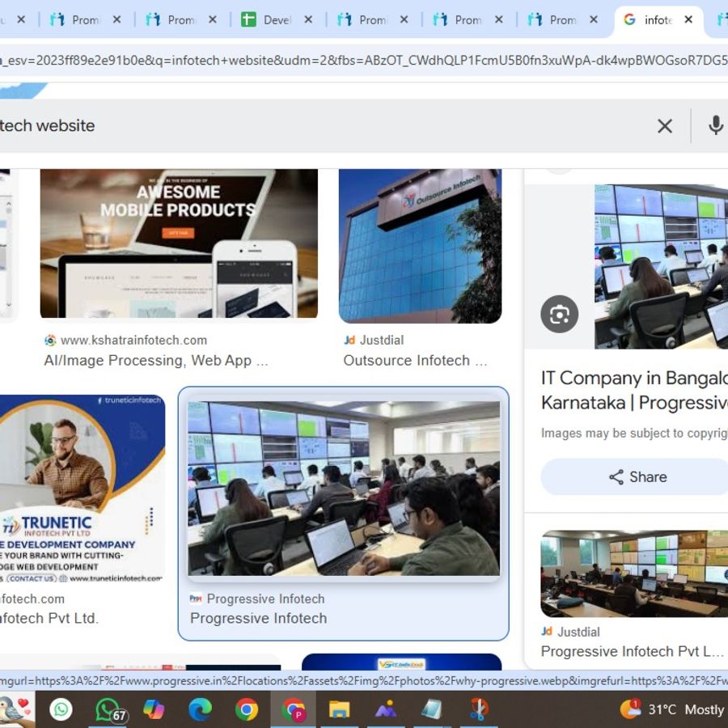Open the purple mountain app in the taskbar
The height and width of the screenshot is (728, 728).
coord(386,709)
